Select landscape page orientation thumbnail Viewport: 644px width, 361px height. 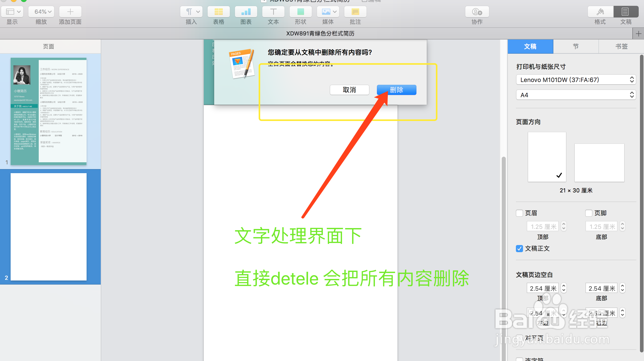tap(599, 163)
